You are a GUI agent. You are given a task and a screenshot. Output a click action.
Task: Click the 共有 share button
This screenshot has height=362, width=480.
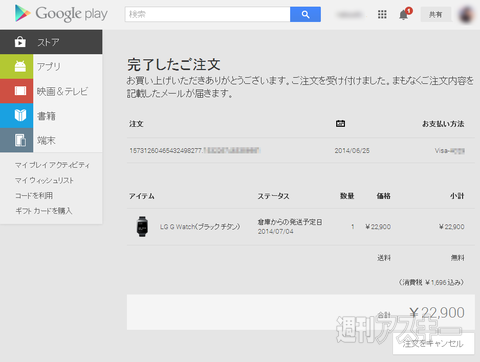click(435, 14)
